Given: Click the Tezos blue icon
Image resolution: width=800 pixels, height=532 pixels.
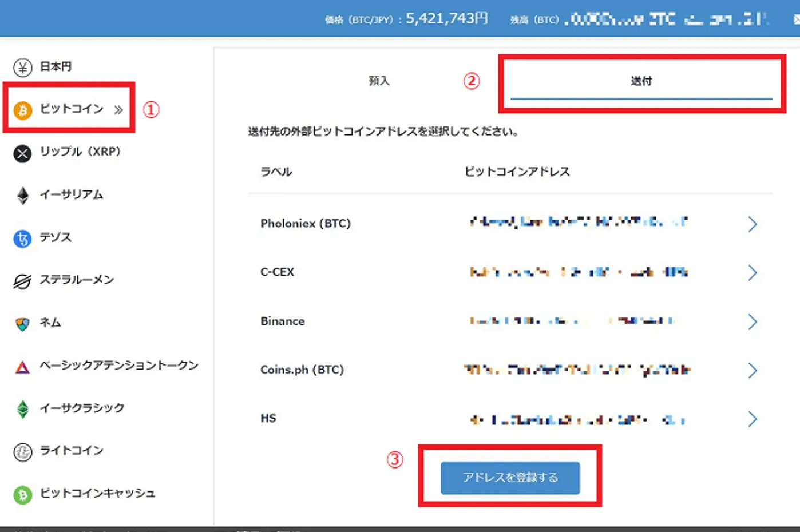Looking at the screenshot, I should point(22,238).
